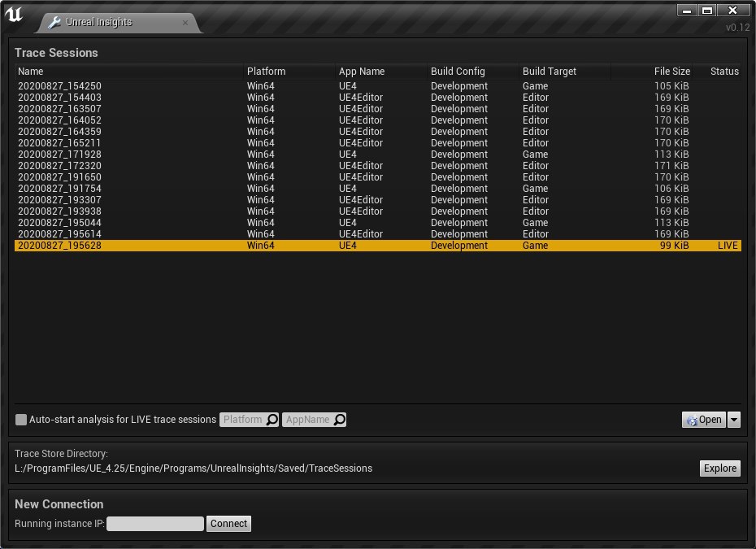Select the LIVE session 20200827_195628

378,246
